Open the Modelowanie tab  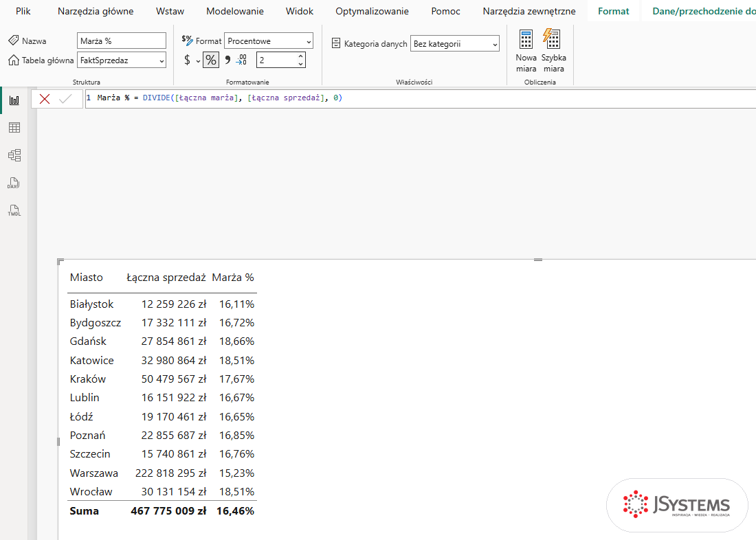pyautogui.click(x=235, y=11)
